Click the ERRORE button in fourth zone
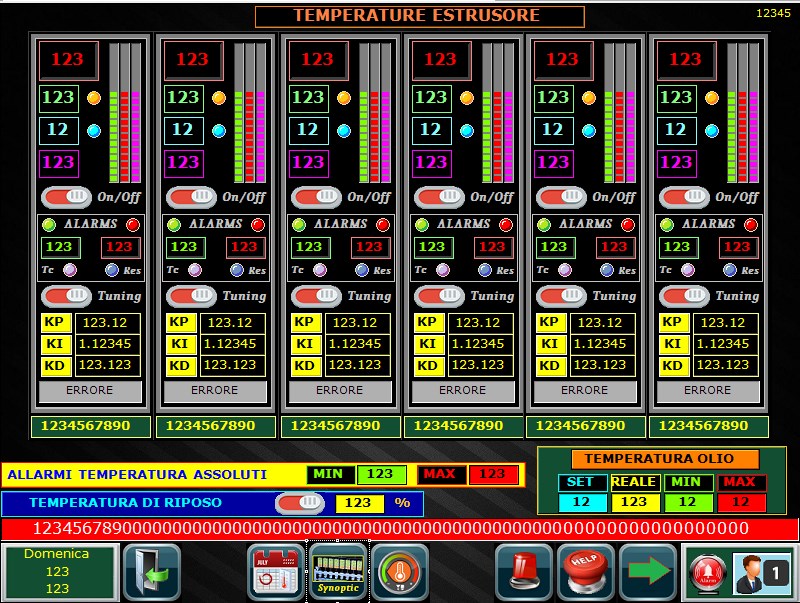The width and height of the screenshot is (800, 603). [462, 391]
